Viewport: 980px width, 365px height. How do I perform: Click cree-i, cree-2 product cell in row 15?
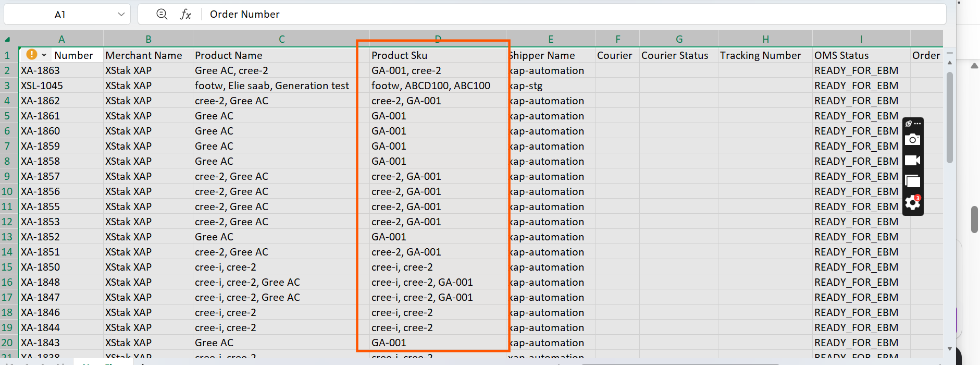(x=282, y=267)
